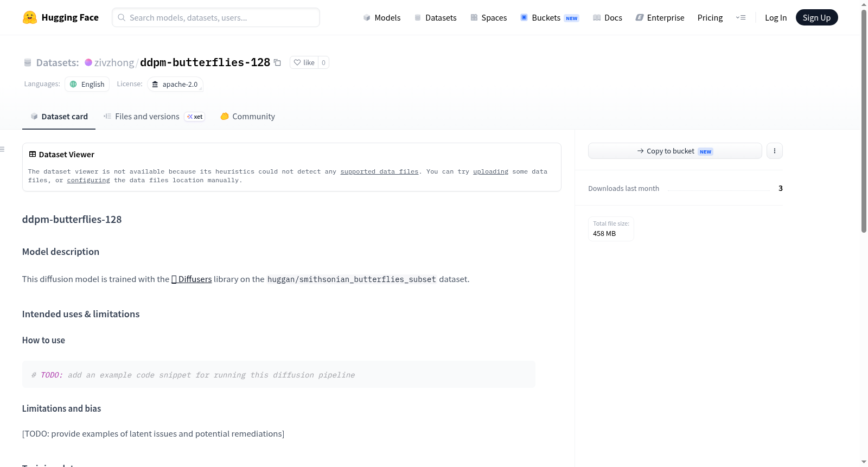Viewport: 868px width, 467px height.
Task: Click the xet badge on Files tab
Action: [195, 117]
